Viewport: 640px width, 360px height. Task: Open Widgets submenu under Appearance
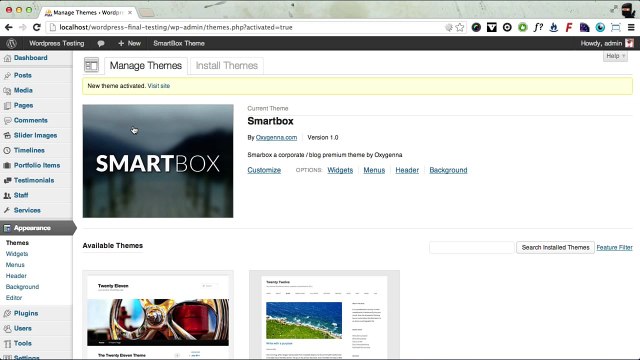point(17,254)
